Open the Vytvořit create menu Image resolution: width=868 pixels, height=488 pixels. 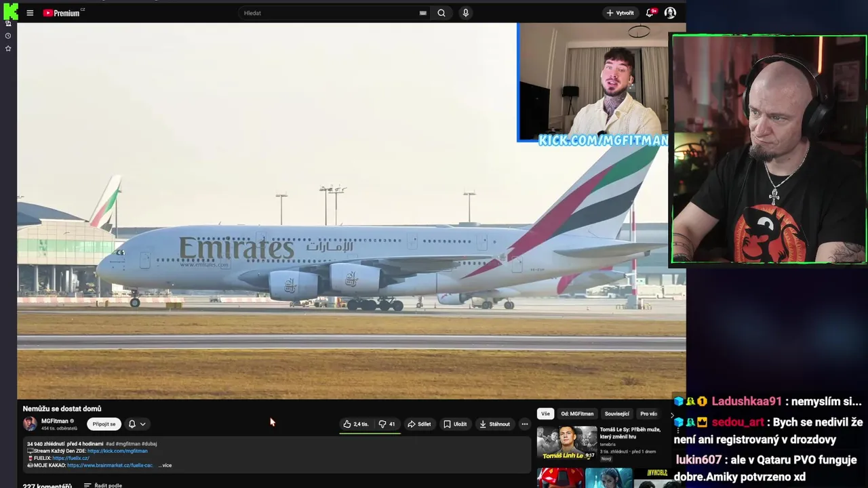(620, 13)
